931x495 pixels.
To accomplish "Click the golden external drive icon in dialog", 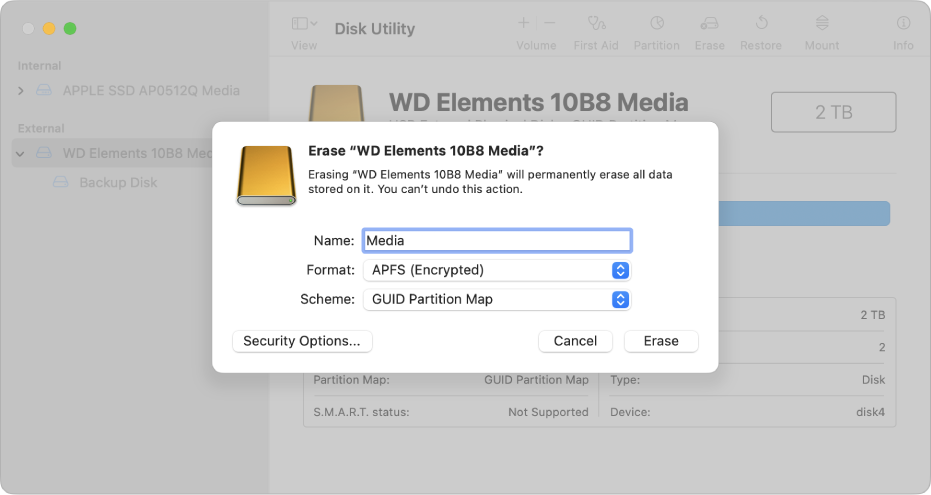I will click(266, 176).
